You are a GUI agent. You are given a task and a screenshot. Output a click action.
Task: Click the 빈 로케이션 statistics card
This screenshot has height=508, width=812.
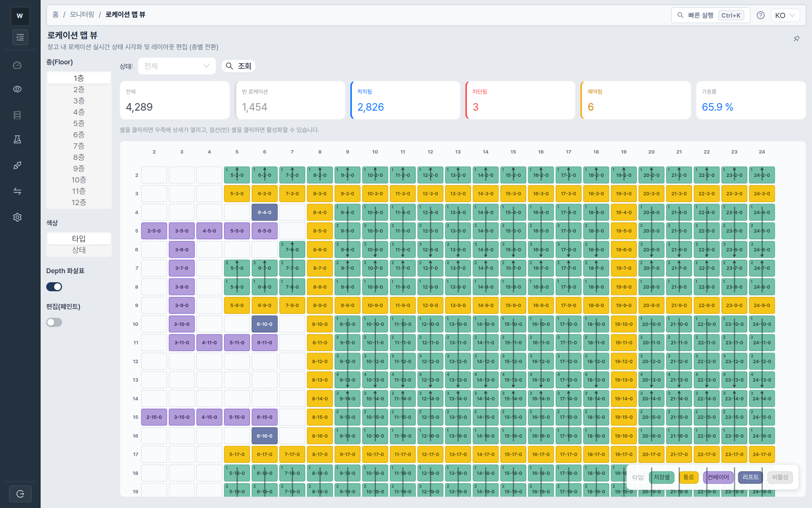tap(290, 100)
